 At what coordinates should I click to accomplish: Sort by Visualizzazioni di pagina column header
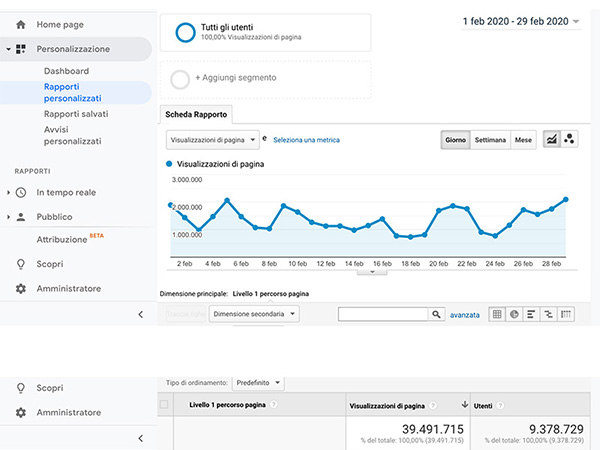[x=387, y=406]
